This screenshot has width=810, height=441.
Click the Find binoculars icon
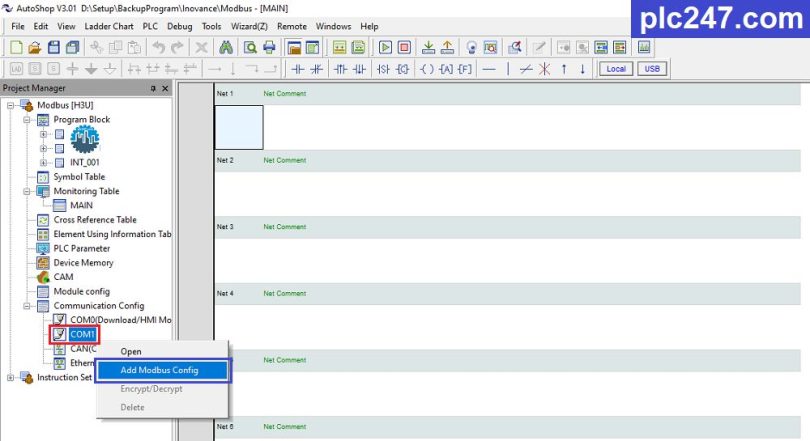pos(226,48)
